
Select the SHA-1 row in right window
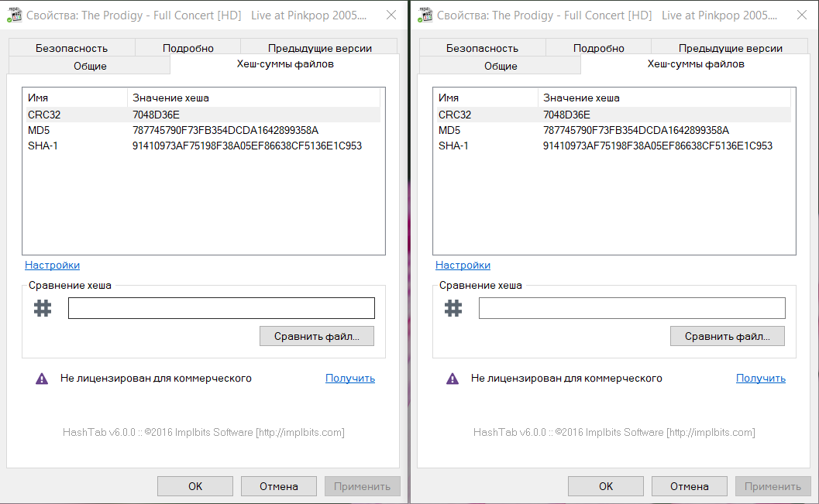[x=614, y=146]
